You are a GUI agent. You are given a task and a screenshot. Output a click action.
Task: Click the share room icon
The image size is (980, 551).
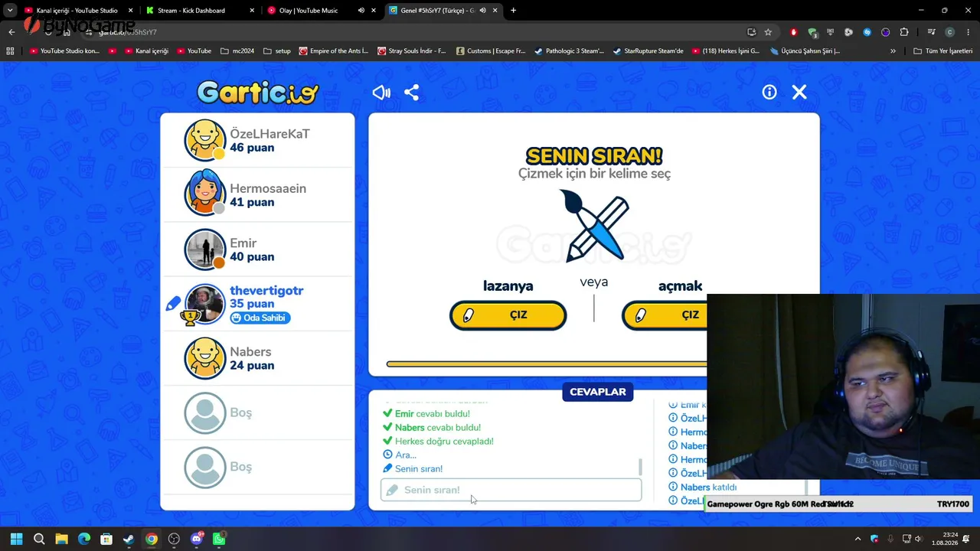412,93
